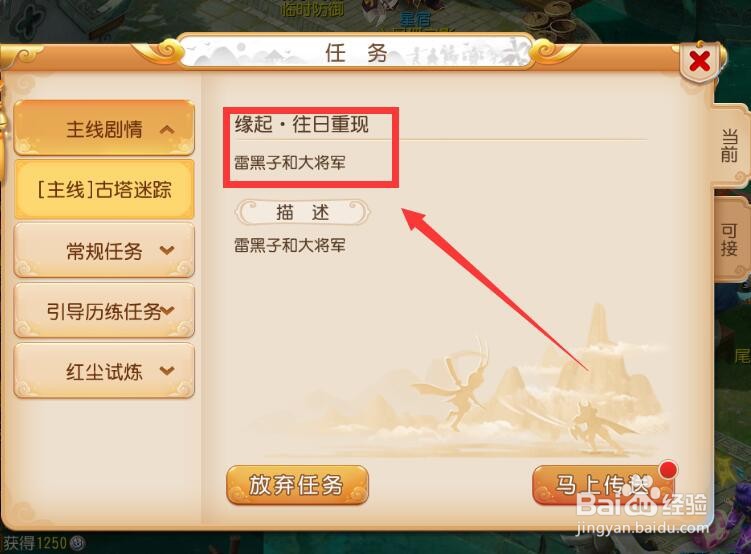This screenshot has width=751, height=554.
Task: Expand the 常规任务 category chevron
Action: point(167,250)
